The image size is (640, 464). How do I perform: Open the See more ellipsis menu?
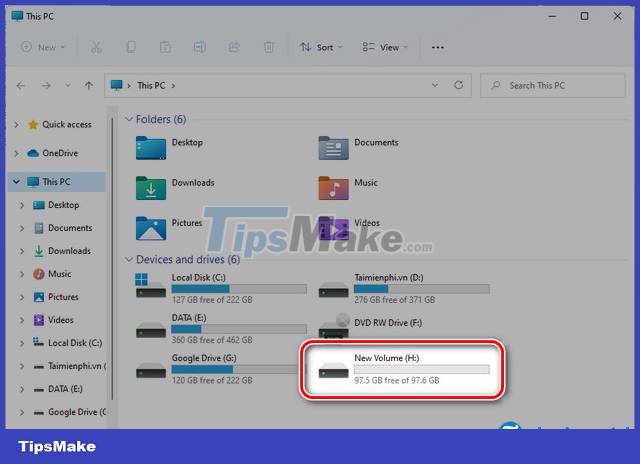(438, 47)
